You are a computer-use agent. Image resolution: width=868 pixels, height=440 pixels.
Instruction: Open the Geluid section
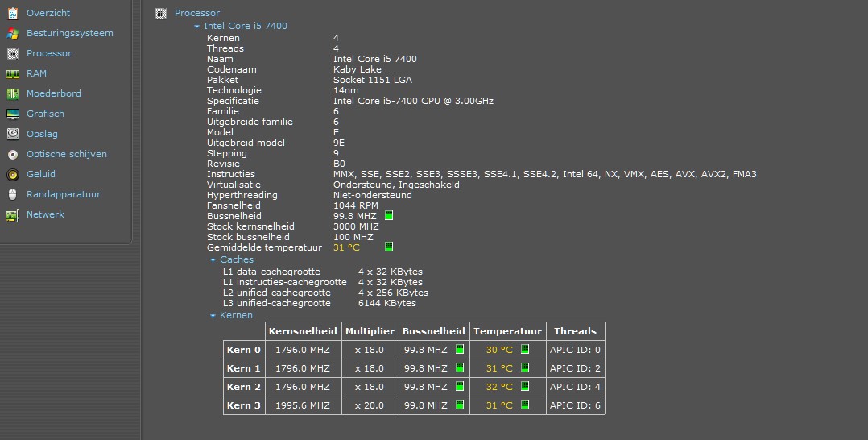pos(41,174)
